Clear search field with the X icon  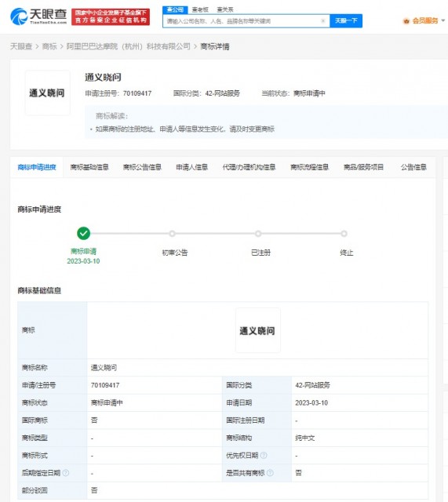(323, 21)
